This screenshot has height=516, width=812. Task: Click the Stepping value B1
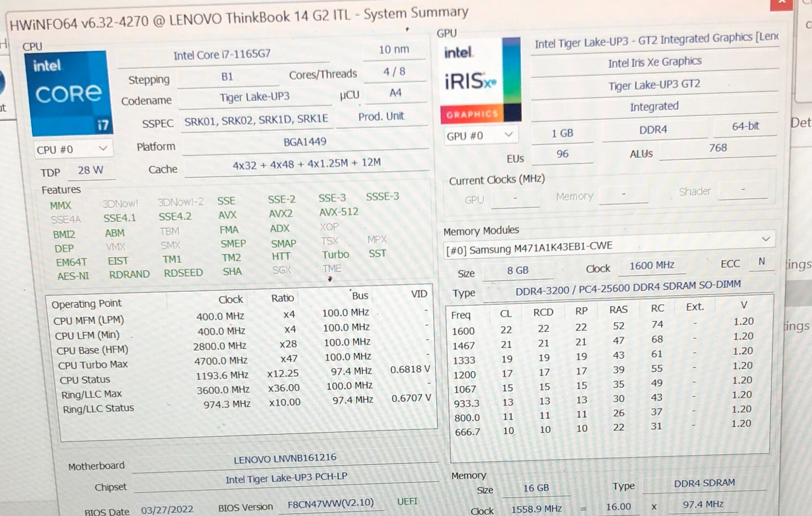click(x=227, y=77)
